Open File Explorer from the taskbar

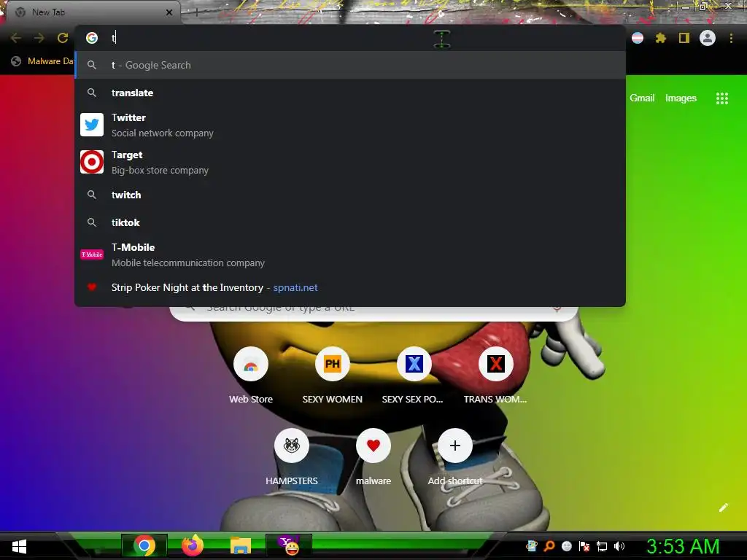[x=241, y=545]
